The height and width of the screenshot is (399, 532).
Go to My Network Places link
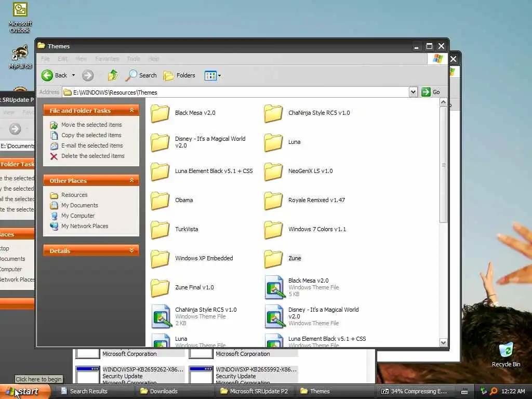[x=79, y=226]
